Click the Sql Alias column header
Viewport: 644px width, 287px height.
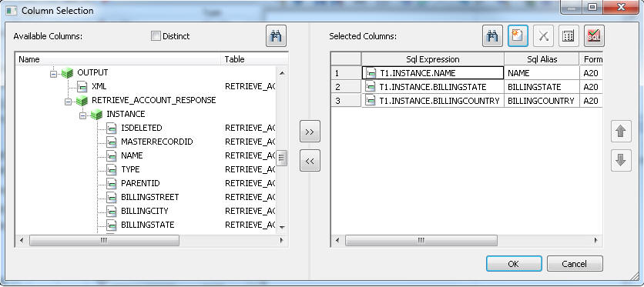coord(542,59)
